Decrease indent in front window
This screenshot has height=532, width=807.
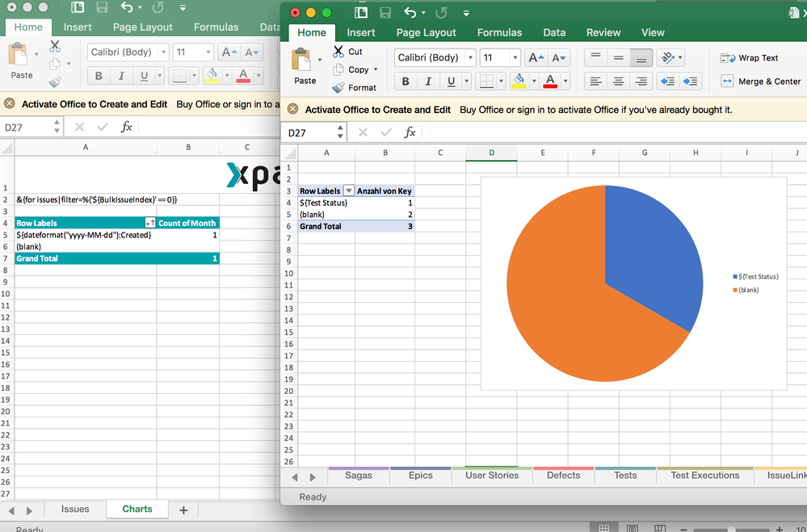pyautogui.click(x=667, y=82)
